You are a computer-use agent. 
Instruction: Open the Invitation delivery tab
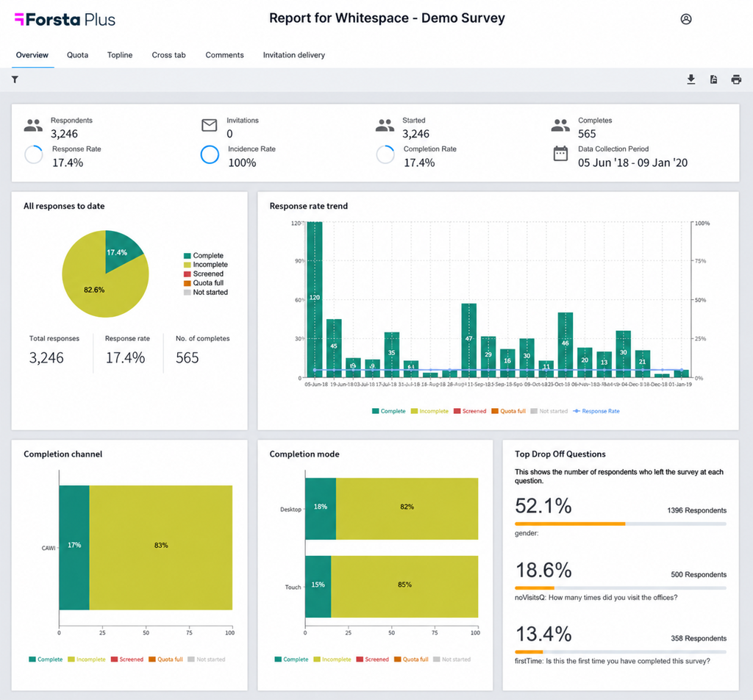[x=294, y=55]
